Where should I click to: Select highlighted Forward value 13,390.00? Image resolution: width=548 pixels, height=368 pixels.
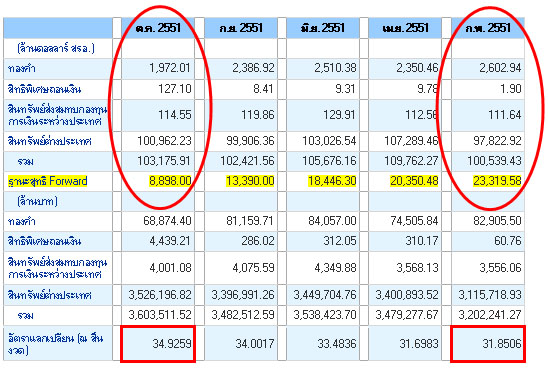click(250, 181)
